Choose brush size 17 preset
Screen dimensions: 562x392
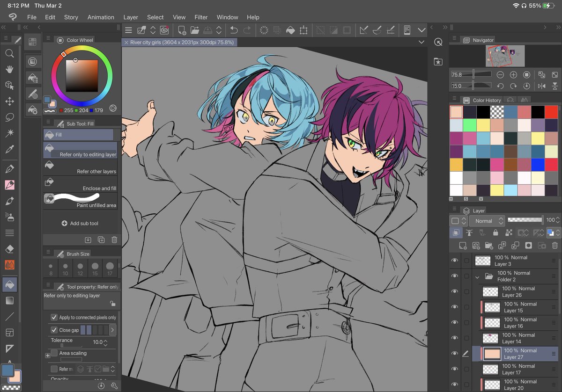(x=110, y=269)
